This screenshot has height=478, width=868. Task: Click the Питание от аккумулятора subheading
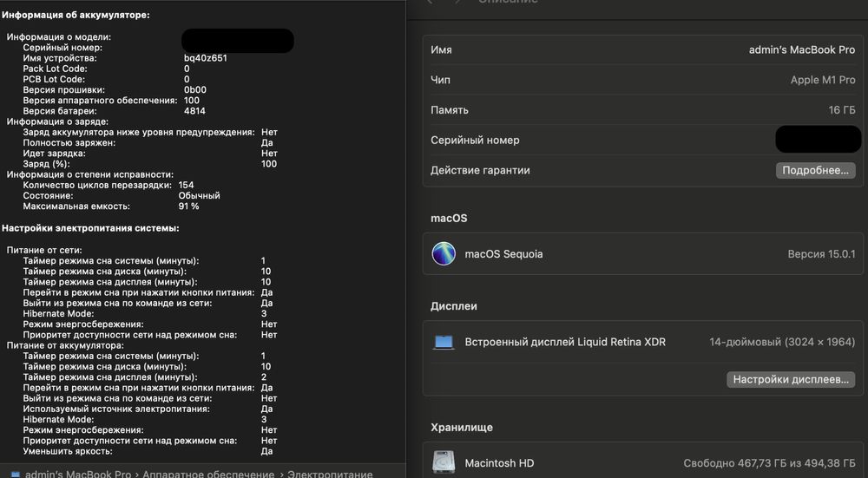[65, 345]
